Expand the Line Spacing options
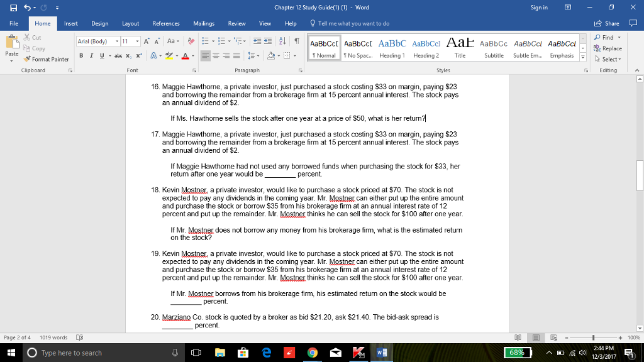The width and height of the screenshot is (644, 362). click(x=258, y=56)
